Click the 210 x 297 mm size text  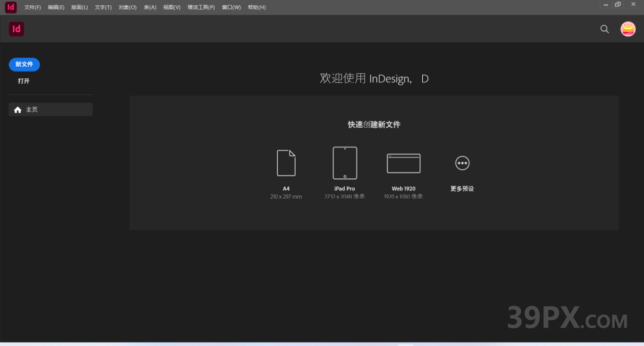coord(286,197)
